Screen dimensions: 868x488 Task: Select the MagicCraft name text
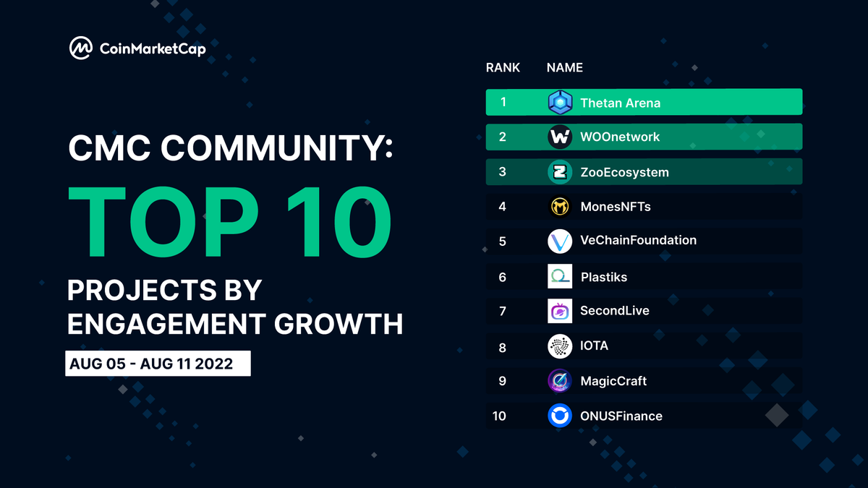(613, 381)
